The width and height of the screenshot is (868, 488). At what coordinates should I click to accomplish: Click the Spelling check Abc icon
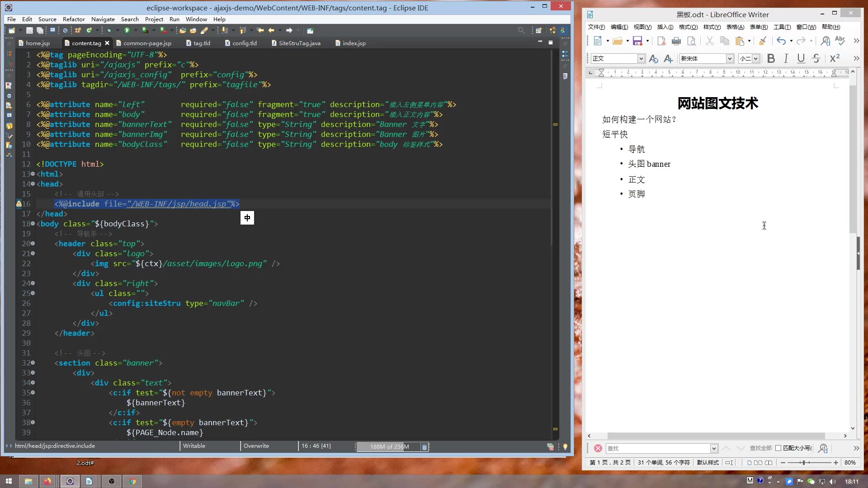coord(840,41)
